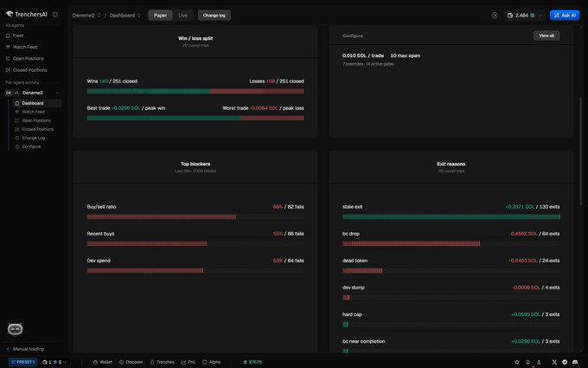The height and width of the screenshot is (368, 588).
Task: Click the $76.75 SOL price
Action: 252,362
